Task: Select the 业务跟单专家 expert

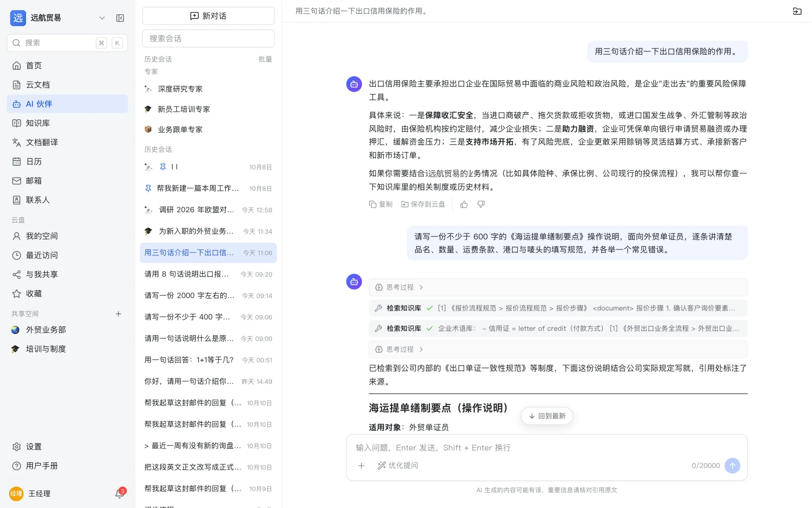Action: point(208,130)
